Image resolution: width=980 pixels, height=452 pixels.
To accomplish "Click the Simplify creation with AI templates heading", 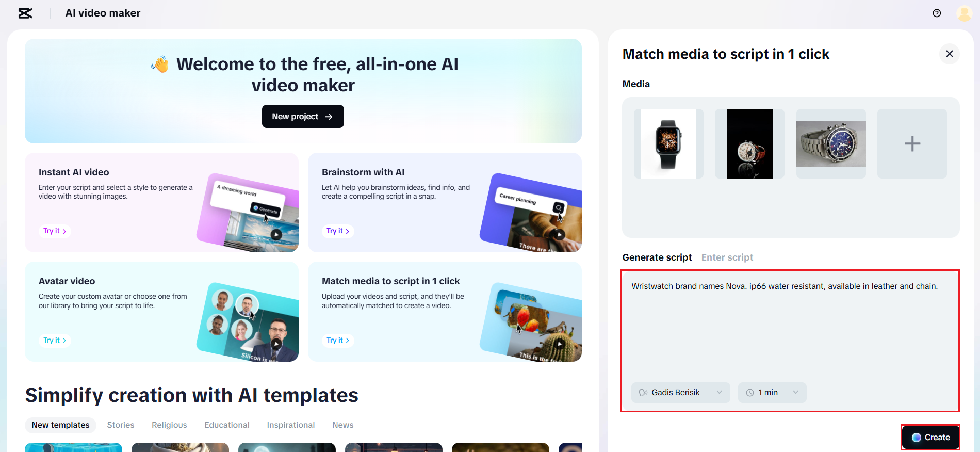I will coord(192,395).
